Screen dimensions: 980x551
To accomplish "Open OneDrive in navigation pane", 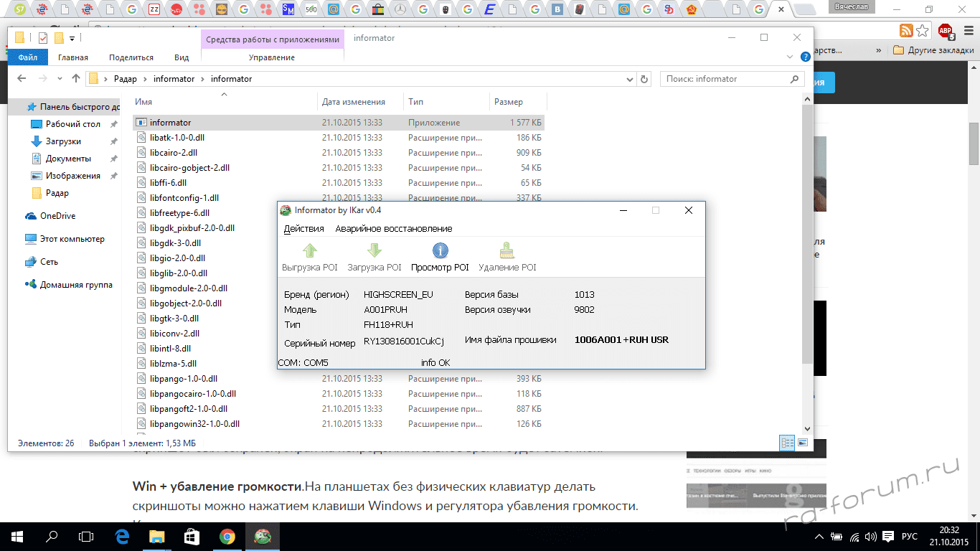I will coord(50,216).
